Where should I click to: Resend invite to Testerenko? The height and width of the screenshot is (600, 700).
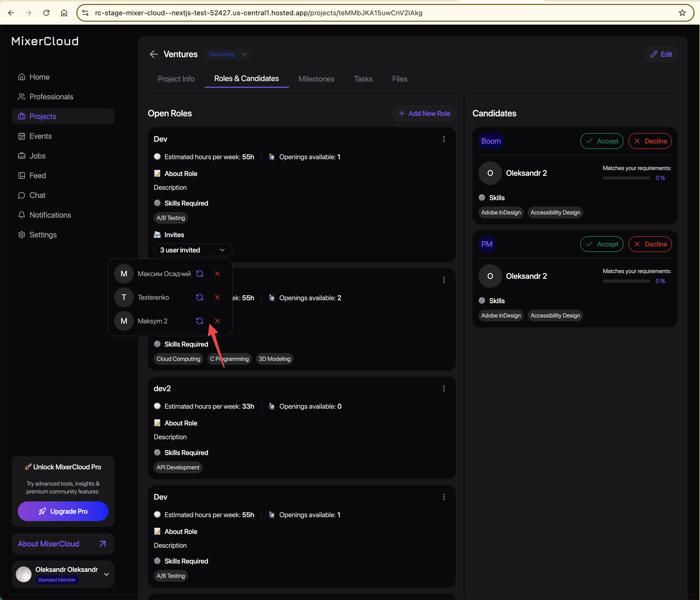pyautogui.click(x=200, y=297)
